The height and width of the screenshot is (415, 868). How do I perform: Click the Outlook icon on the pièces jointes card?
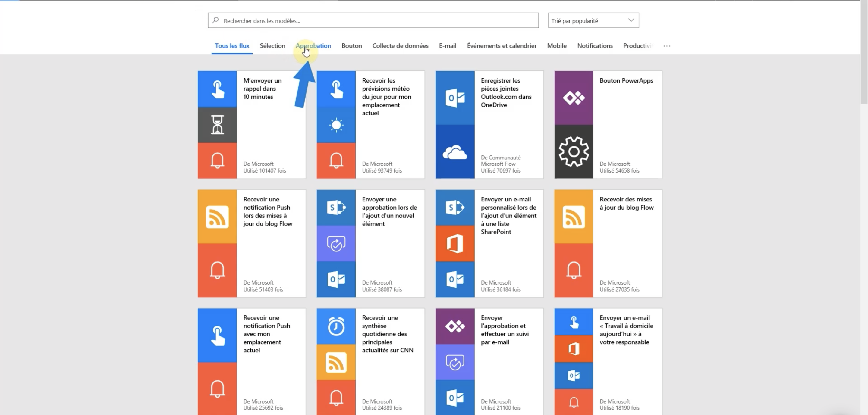pyautogui.click(x=455, y=98)
